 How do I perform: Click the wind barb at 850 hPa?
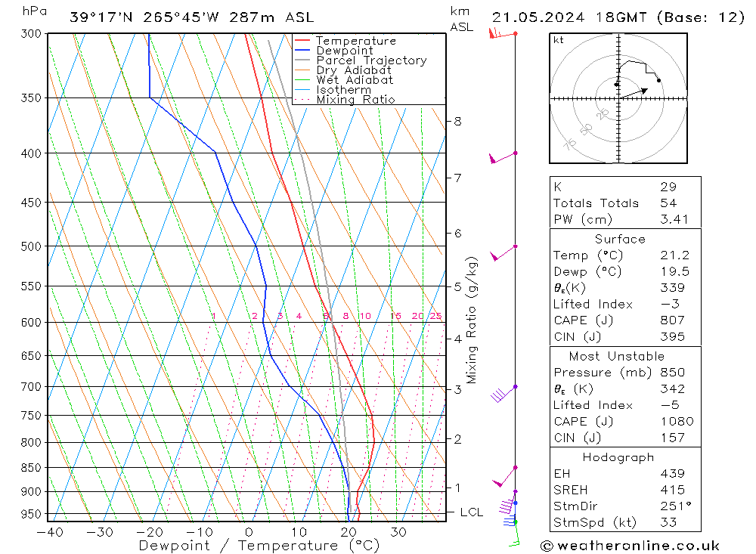point(504,476)
